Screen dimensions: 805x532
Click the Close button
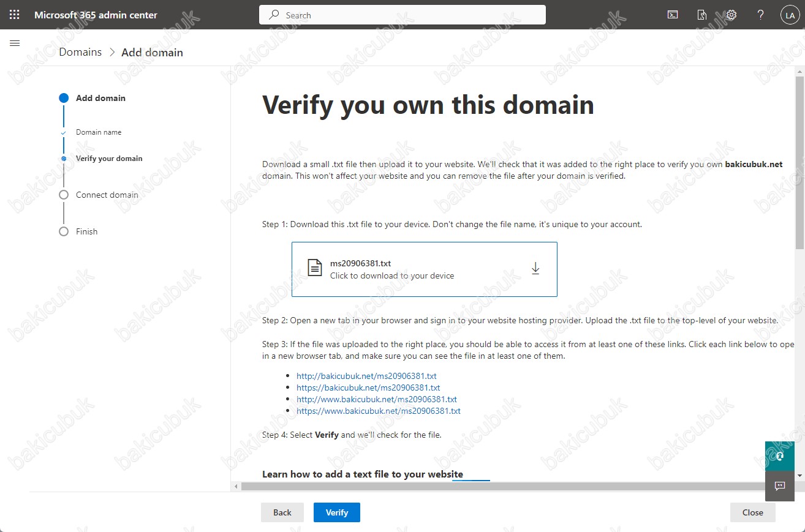pyautogui.click(x=753, y=512)
